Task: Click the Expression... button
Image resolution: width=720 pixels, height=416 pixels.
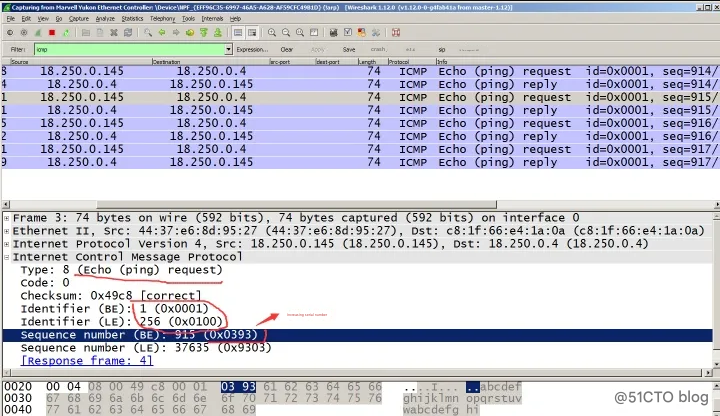Action: (252, 50)
